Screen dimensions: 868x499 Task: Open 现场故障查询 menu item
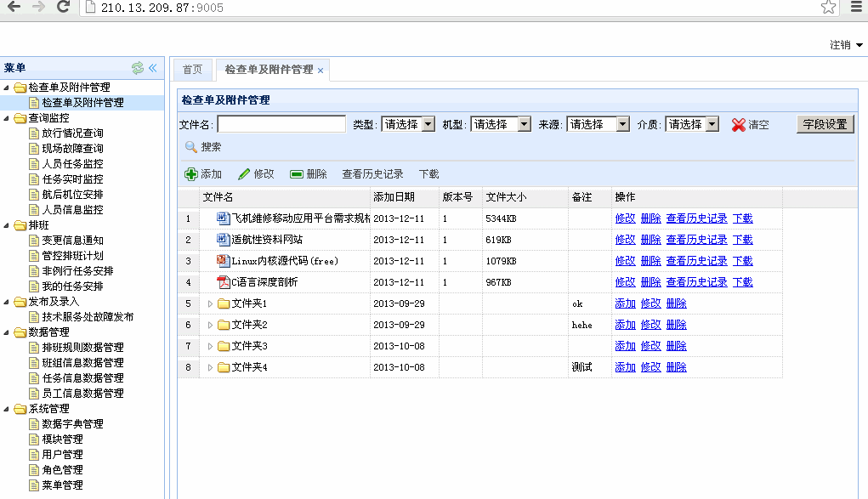(x=72, y=149)
